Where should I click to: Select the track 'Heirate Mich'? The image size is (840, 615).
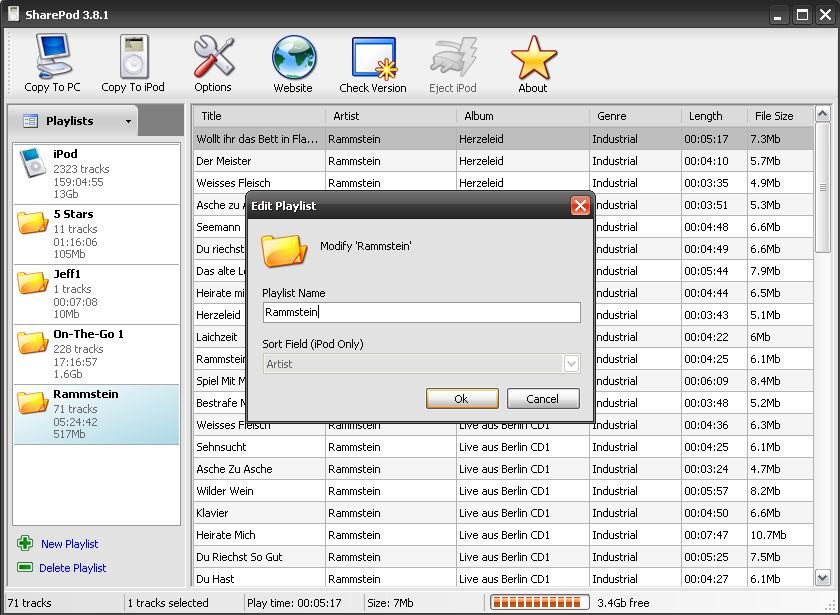[x=503, y=535]
